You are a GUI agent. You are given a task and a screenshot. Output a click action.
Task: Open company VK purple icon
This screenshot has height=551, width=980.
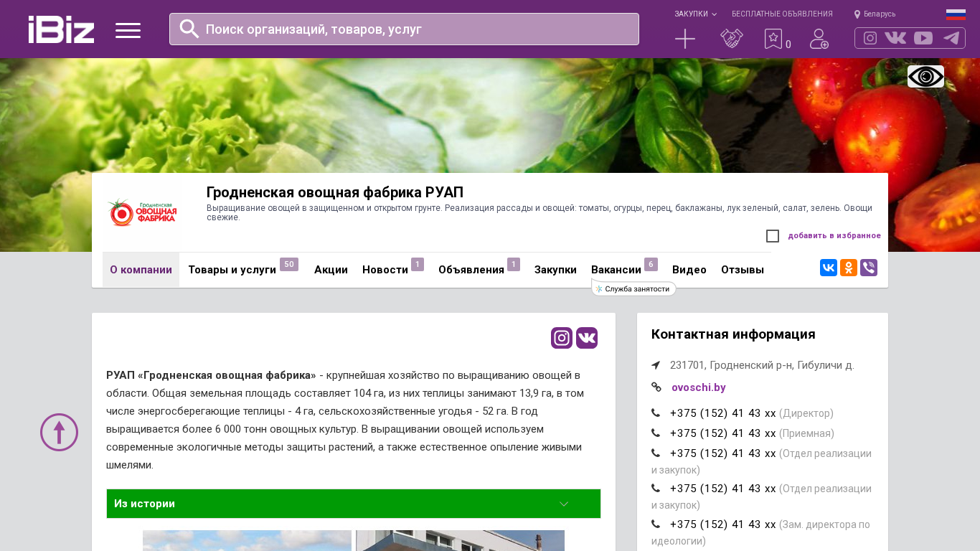(x=587, y=338)
